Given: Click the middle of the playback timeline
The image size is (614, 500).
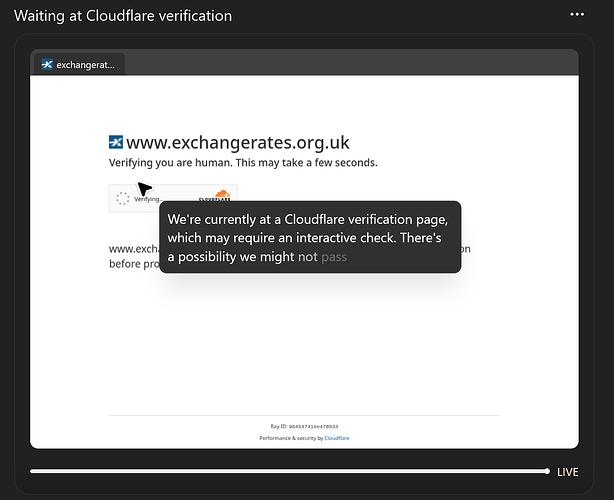Looking at the screenshot, I should [x=289, y=471].
